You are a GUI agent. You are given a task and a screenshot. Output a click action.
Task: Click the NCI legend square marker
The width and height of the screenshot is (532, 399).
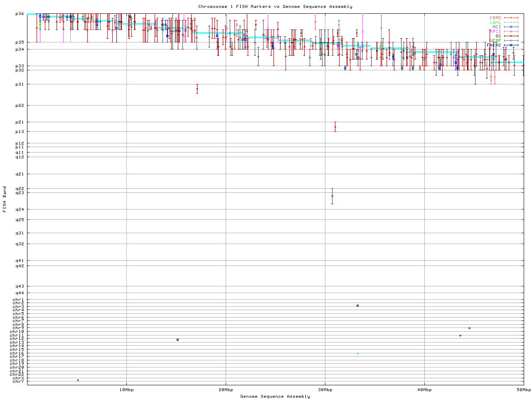[x=511, y=27]
